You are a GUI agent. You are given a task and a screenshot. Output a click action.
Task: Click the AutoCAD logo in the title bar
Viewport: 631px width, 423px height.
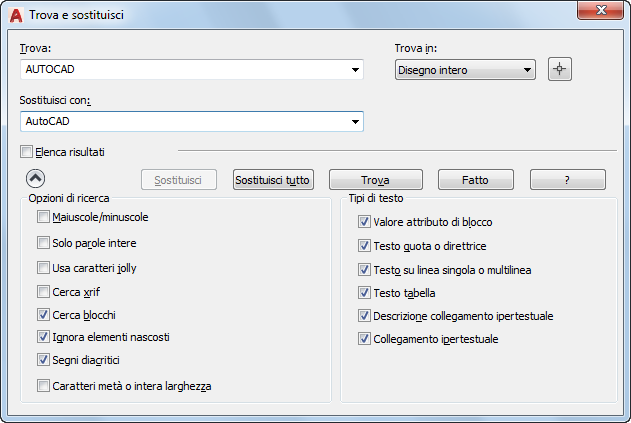16,15
